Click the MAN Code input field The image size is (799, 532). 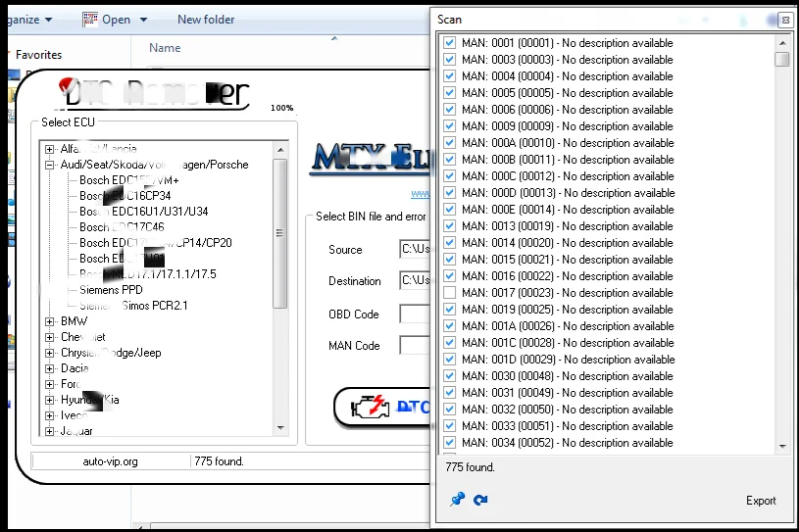(416, 345)
